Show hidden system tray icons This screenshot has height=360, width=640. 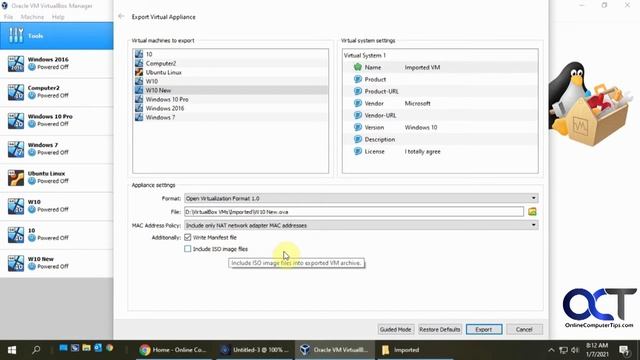pos(551,350)
